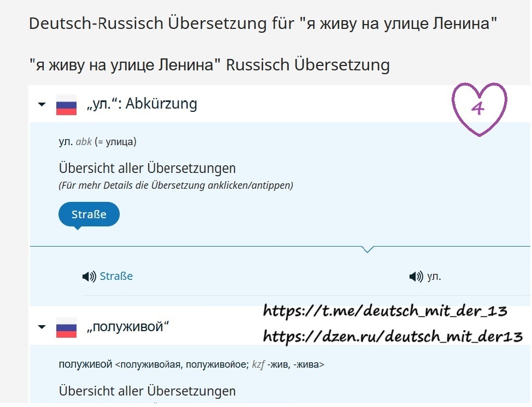The height and width of the screenshot is (407, 532).
Task: Click "Übersicht aller Übersetzungen" in the first entry
Action: (x=147, y=167)
